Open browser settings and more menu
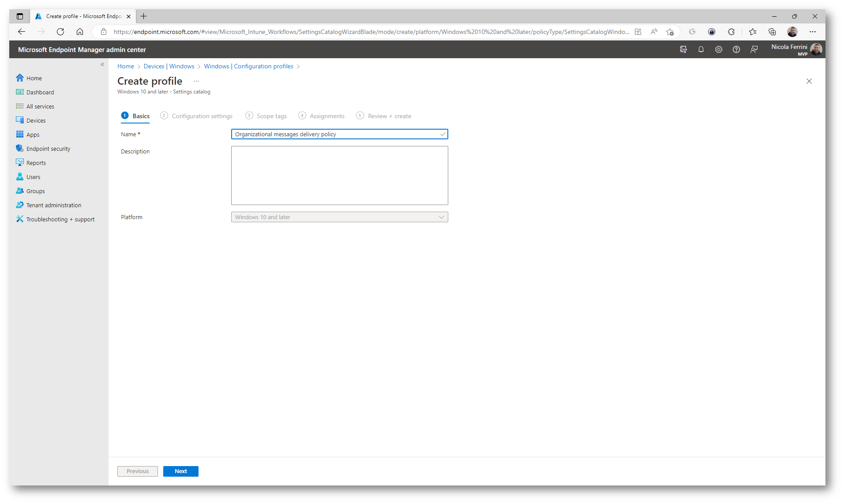 [x=813, y=32]
